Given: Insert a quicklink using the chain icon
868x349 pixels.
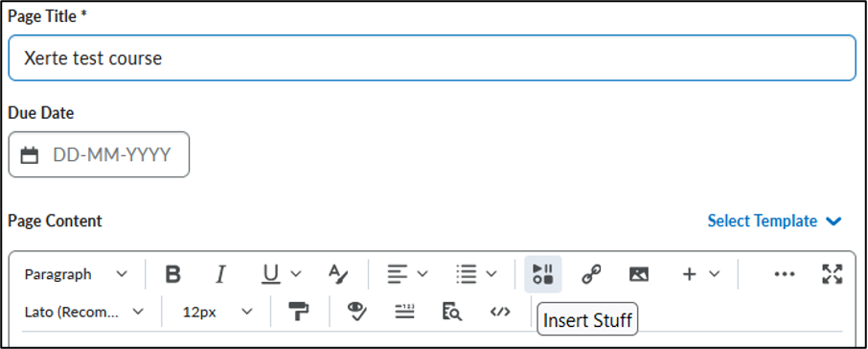Looking at the screenshot, I should coord(591,274).
